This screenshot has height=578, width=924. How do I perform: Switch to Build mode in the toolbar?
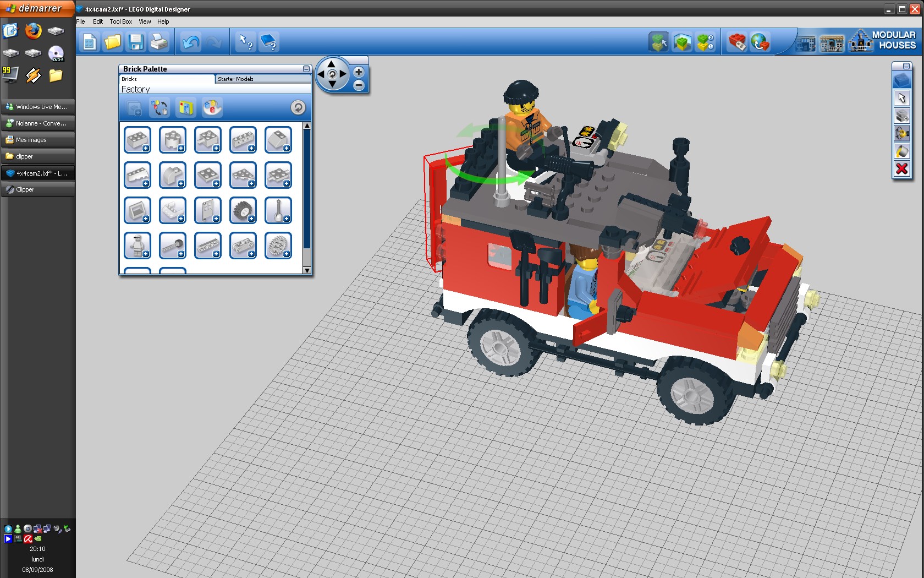(x=659, y=42)
